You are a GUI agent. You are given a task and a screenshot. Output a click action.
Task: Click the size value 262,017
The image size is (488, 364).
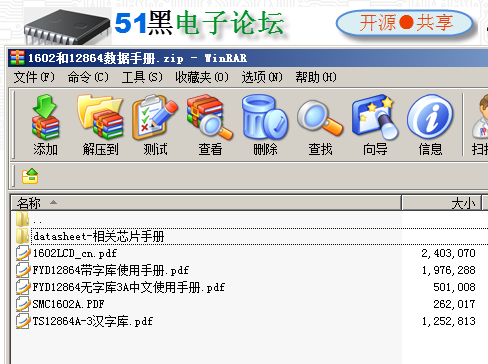pyautogui.click(x=454, y=304)
